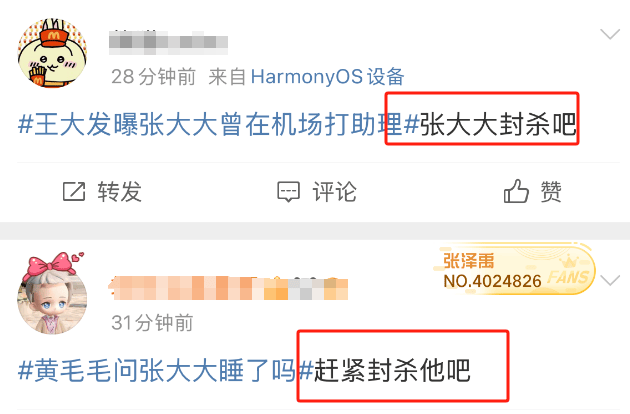Click the HarmonyOS 设备 source link
This screenshot has width=630, height=414.
point(327,76)
